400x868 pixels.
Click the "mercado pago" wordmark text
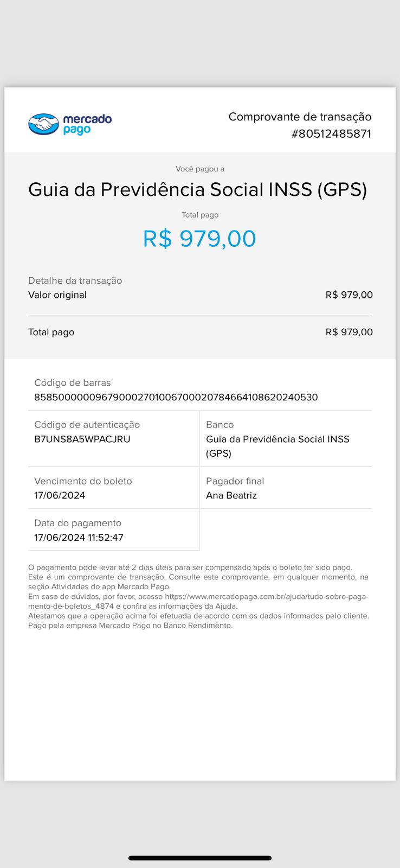87,124
